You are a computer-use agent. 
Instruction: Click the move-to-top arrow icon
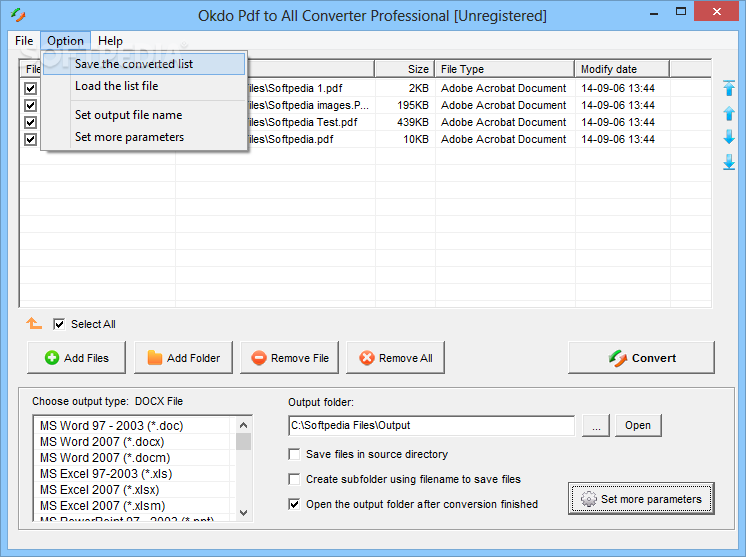click(728, 88)
